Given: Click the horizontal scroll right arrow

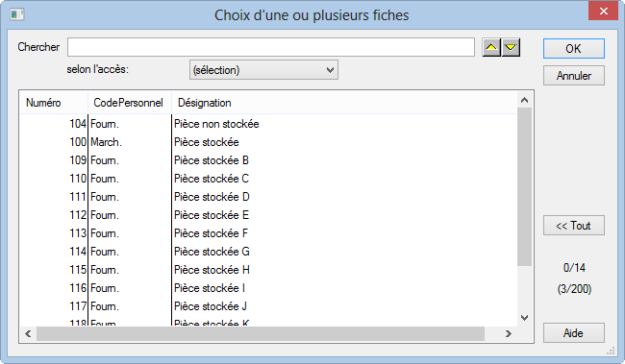Looking at the screenshot, I should coord(509,333).
